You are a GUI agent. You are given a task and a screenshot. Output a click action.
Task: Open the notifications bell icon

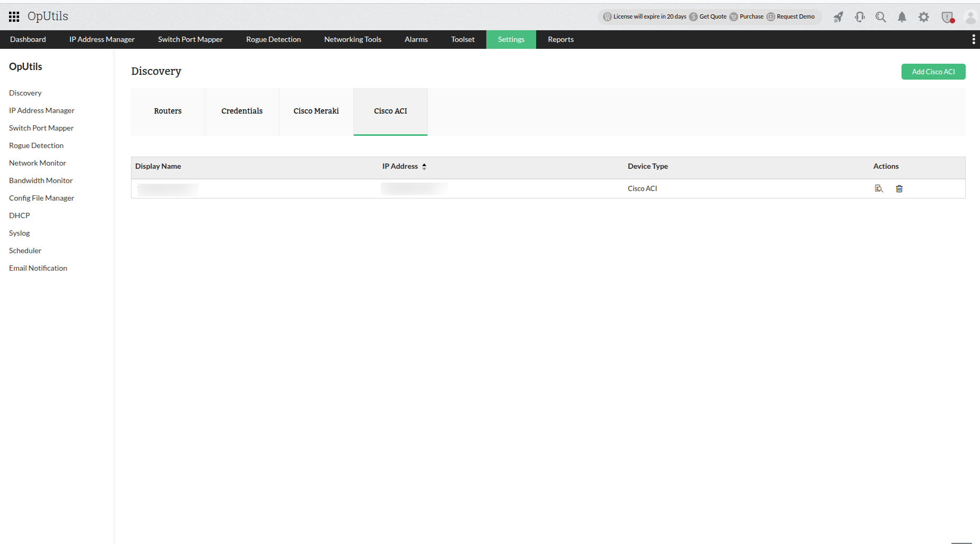902,16
